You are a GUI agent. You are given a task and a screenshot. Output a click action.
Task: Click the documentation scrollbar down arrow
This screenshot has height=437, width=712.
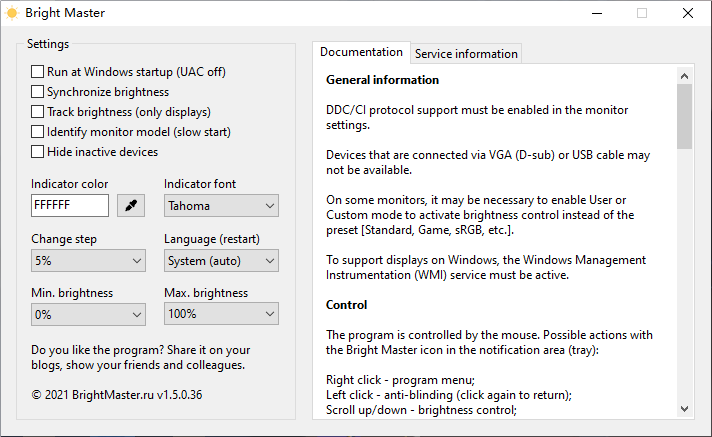coord(684,408)
